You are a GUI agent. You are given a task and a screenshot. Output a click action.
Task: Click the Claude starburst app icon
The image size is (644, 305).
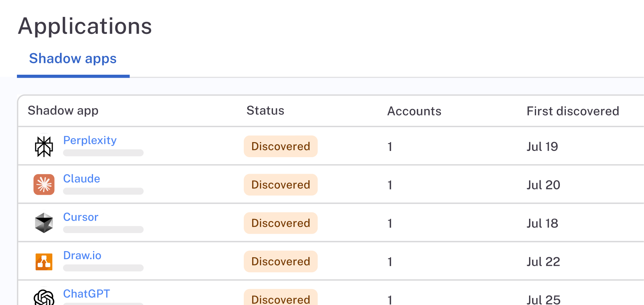click(x=44, y=185)
